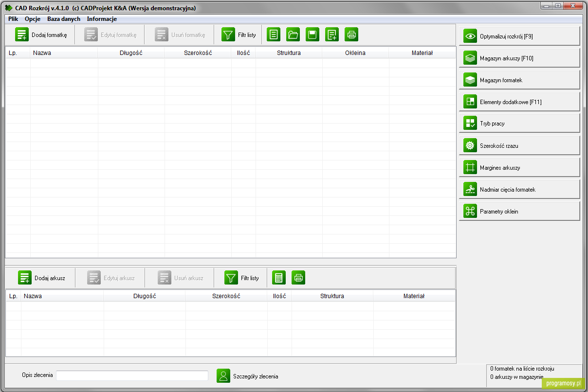Open Nadmiar cięcia formatek

click(x=519, y=189)
